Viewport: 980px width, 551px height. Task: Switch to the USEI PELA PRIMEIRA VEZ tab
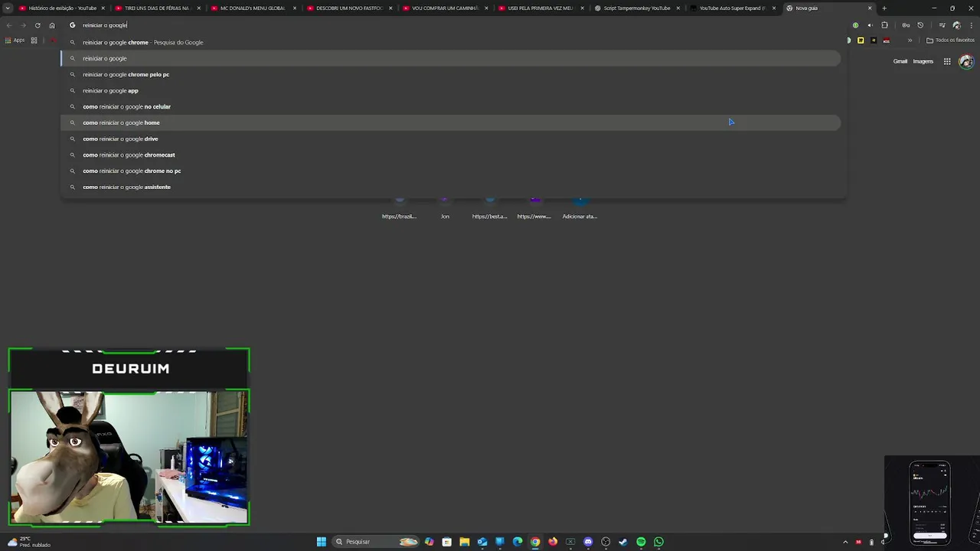click(x=541, y=8)
